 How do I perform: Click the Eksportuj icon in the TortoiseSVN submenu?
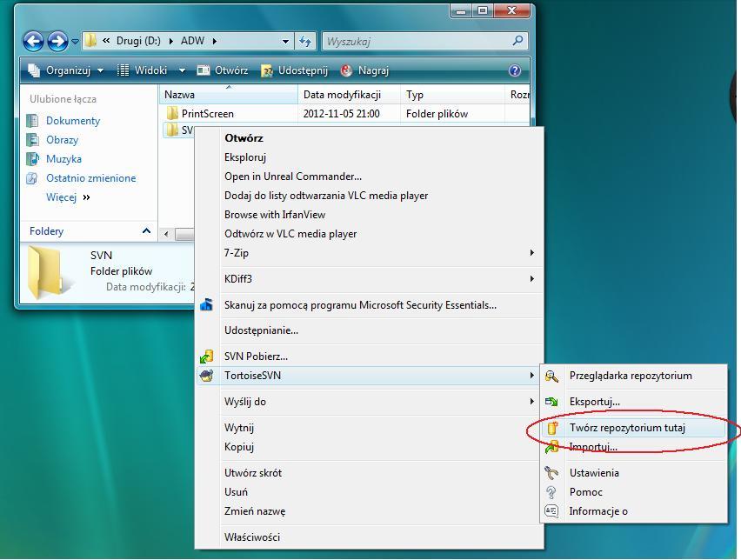coord(551,402)
